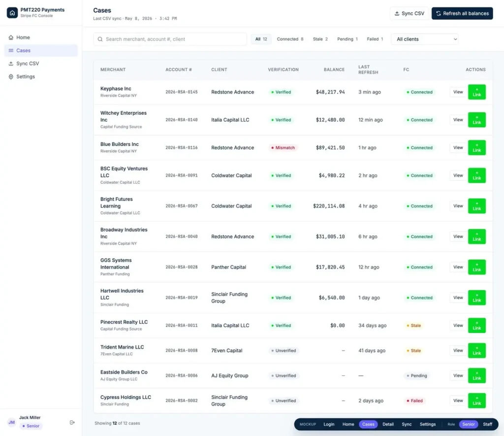Click the Failed status for Cypress Holdings
The width and height of the screenshot is (504, 436).
(x=414, y=401)
